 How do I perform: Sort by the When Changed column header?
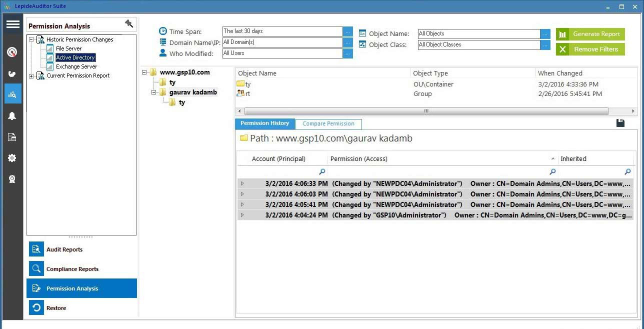pos(586,73)
